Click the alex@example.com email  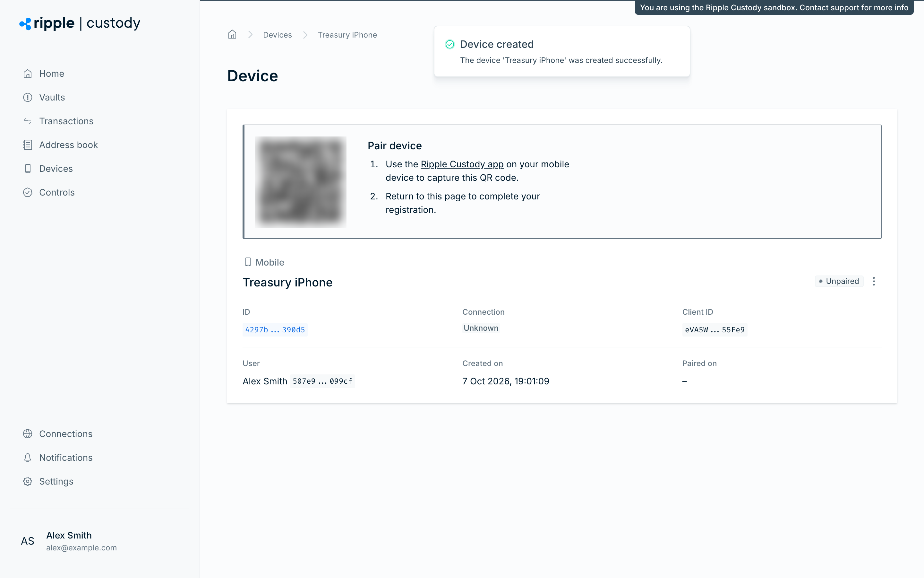click(x=81, y=547)
